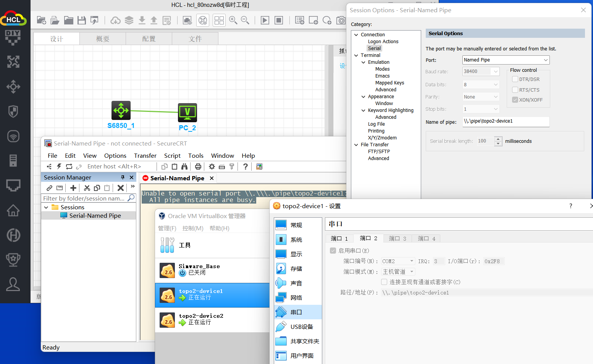Open the SecureCRT Options menu
The image size is (593, 364).
[115, 155]
